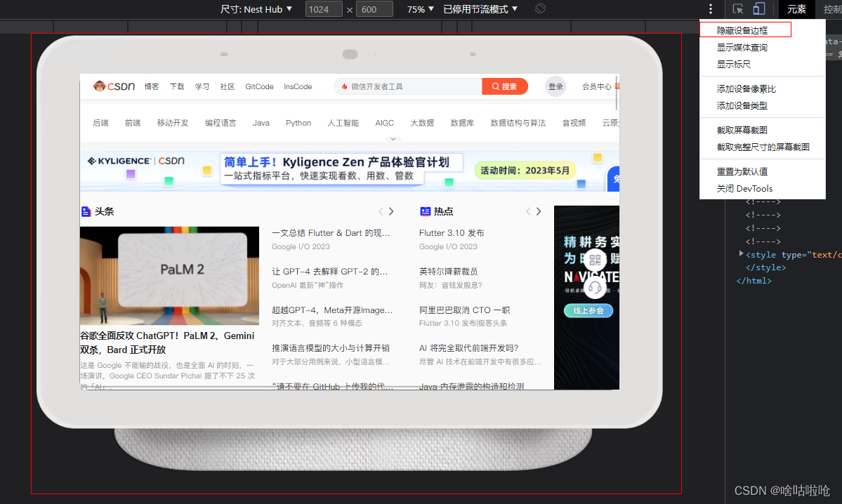The height and width of the screenshot is (504, 842).
Task: Open article 让 GPT-4 去解释 GPT-2
Action: [x=330, y=272]
